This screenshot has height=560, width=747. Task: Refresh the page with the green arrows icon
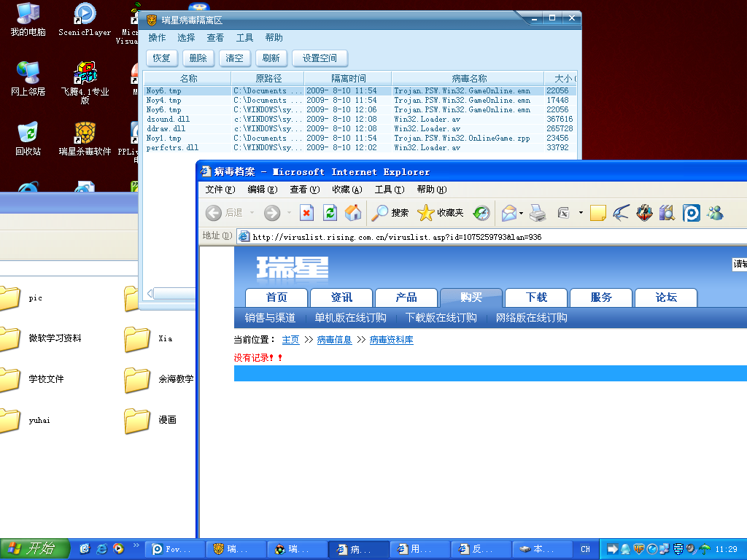[x=330, y=213]
